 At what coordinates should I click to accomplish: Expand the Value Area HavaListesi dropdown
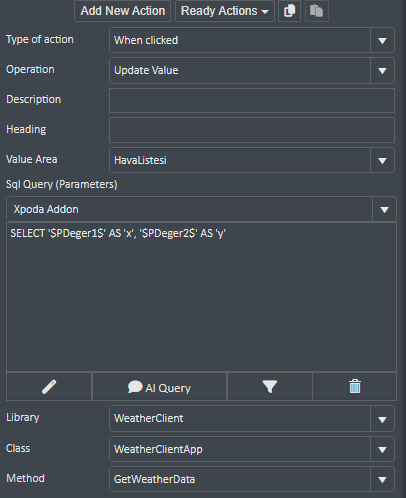tap(382, 161)
